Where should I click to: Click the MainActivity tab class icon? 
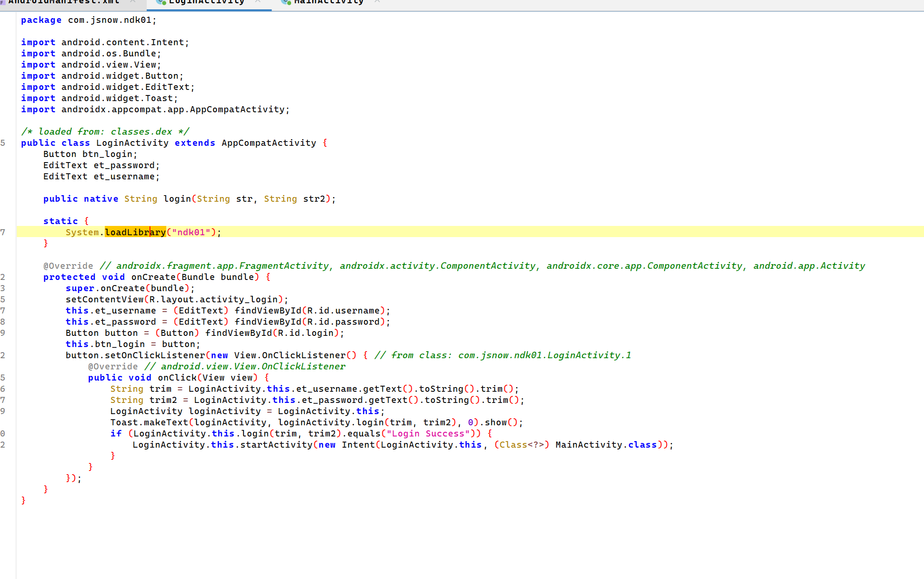coord(286,2)
